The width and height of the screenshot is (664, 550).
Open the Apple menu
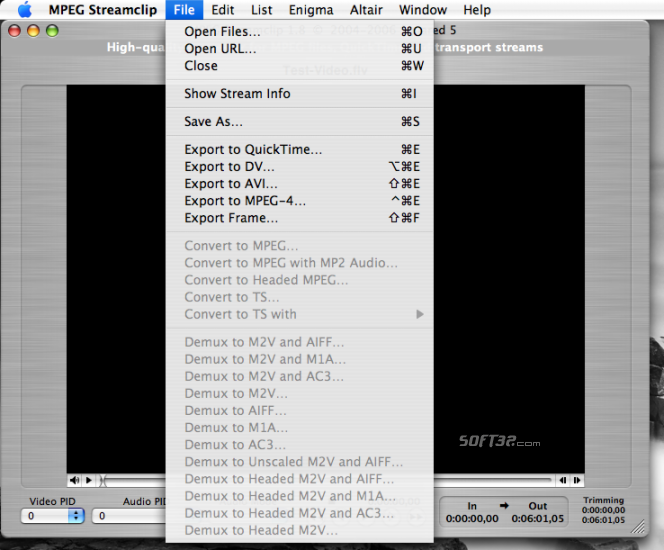click(x=25, y=9)
